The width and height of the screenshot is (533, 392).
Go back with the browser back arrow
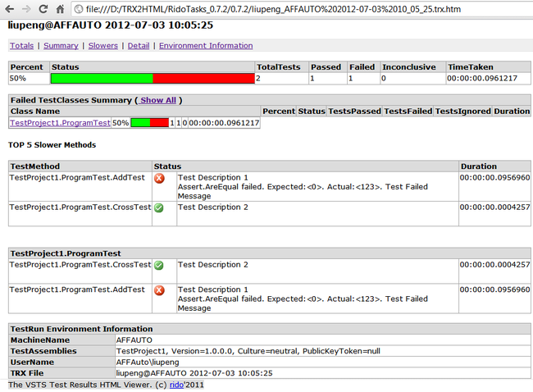[x=10, y=9]
